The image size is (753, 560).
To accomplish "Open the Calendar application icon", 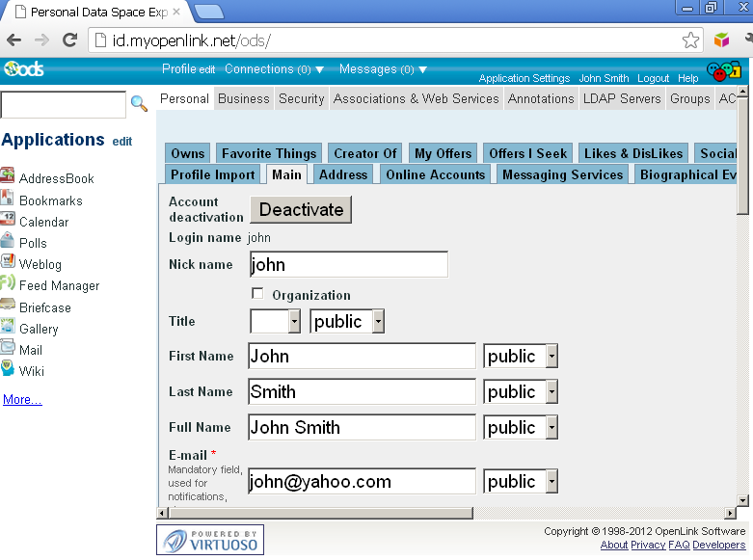I will [8, 221].
